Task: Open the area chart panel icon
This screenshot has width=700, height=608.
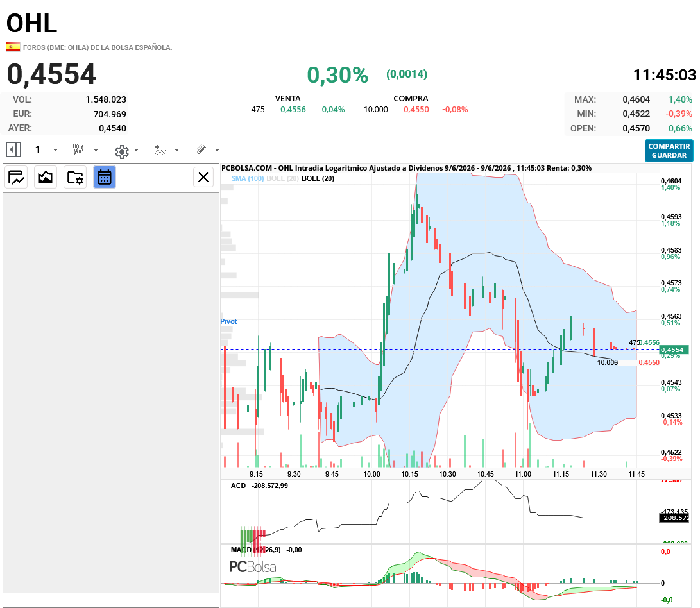Action: click(46, 177)
